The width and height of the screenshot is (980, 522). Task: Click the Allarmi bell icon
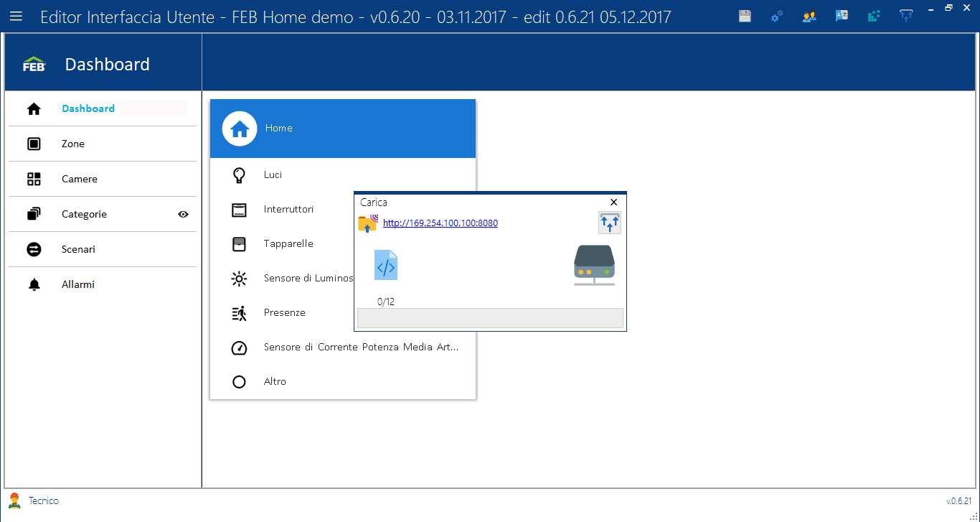(34, 285)
